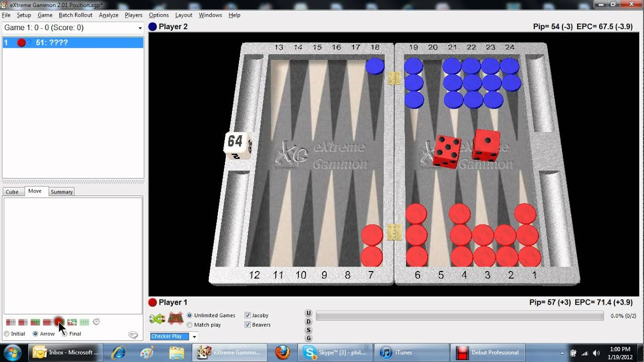Open the Help menu

click(234, 15)
